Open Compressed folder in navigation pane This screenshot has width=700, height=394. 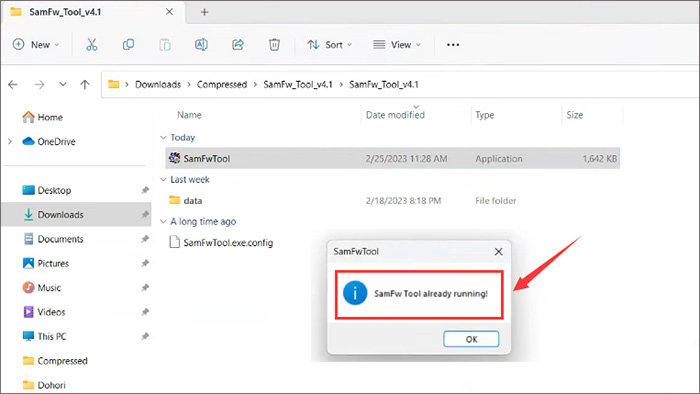[62, 361]
